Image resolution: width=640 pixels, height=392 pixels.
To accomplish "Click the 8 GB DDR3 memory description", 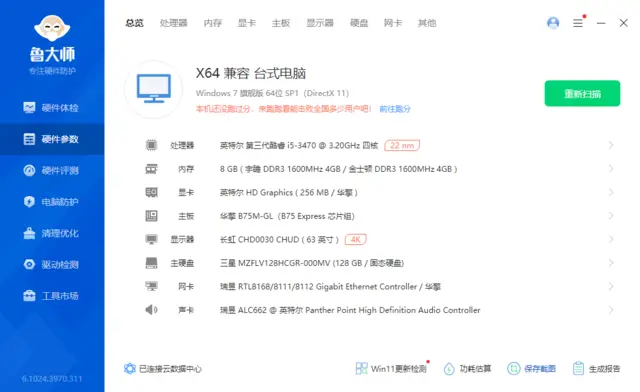I will click(338, 169).
